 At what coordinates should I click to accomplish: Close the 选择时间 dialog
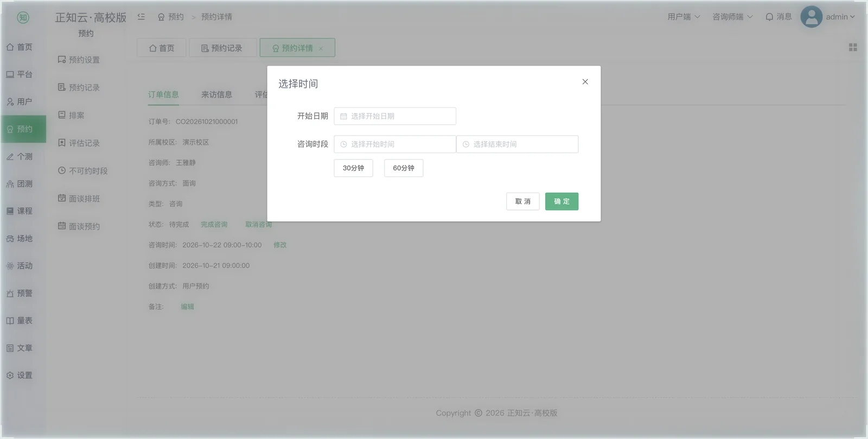[585, 82]
